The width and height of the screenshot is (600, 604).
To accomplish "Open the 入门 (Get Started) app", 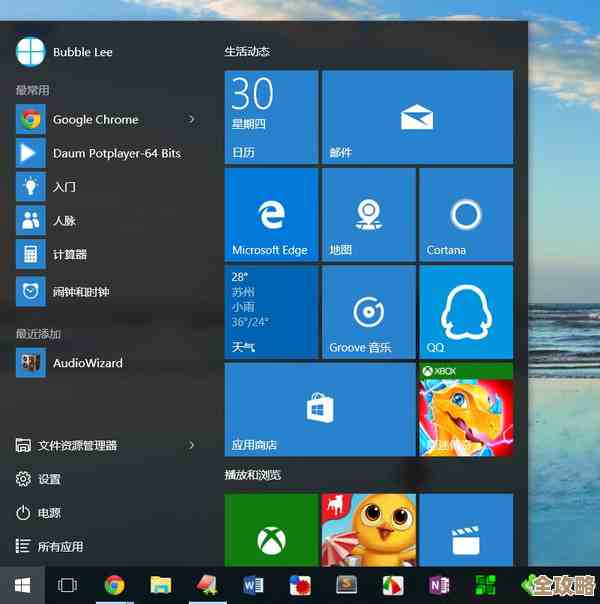I will pyautogui.click(x=107, y=187).
